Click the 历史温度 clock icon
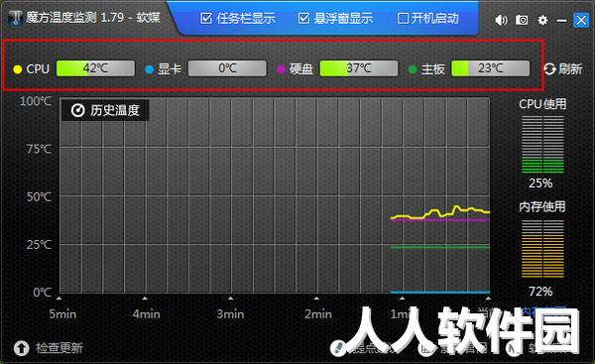 [x=77, y=110]
